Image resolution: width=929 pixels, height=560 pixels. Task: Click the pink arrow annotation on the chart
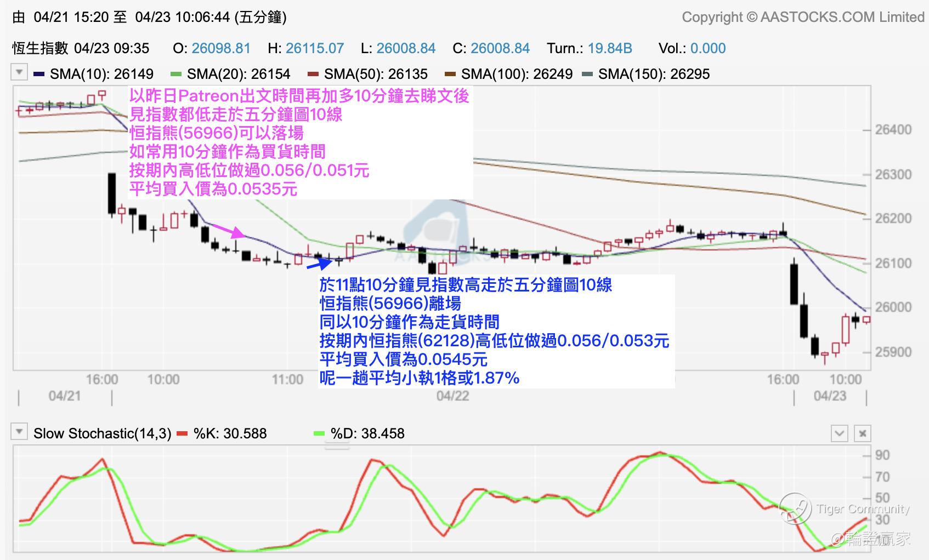click(225, 230)
